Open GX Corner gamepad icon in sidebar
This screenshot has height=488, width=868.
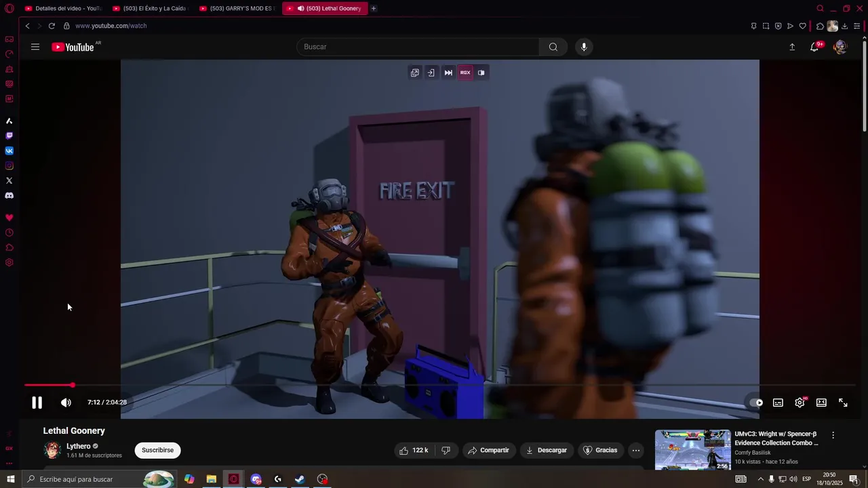(9, 39)
